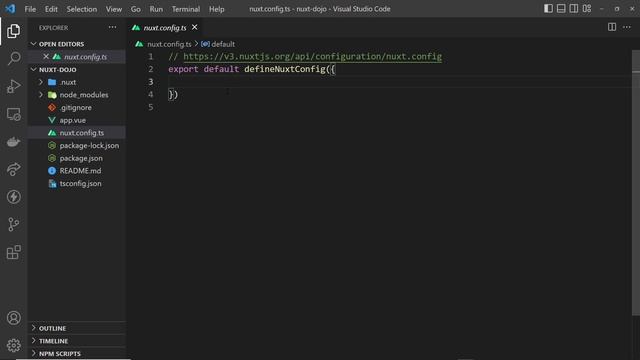Open the File menu
This screenshot has width=640, height=360.
click(x=30, y=9)
